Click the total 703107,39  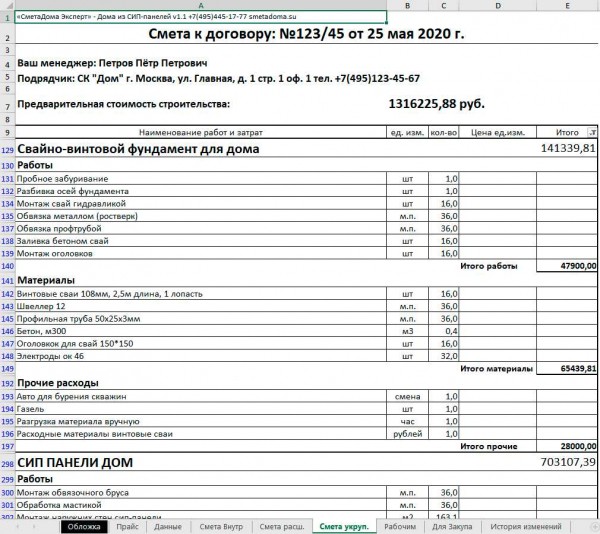[568, 462]
